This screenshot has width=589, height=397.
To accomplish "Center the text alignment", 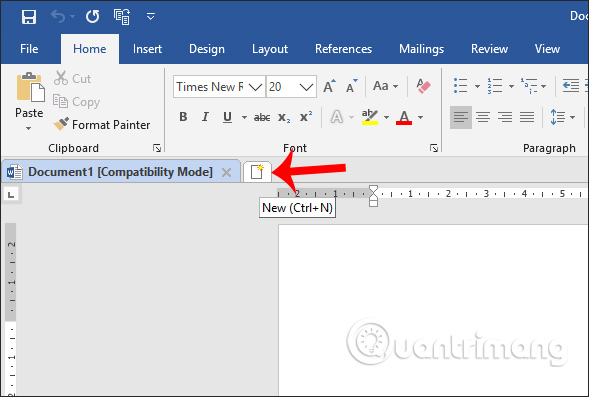I will 483,118.
